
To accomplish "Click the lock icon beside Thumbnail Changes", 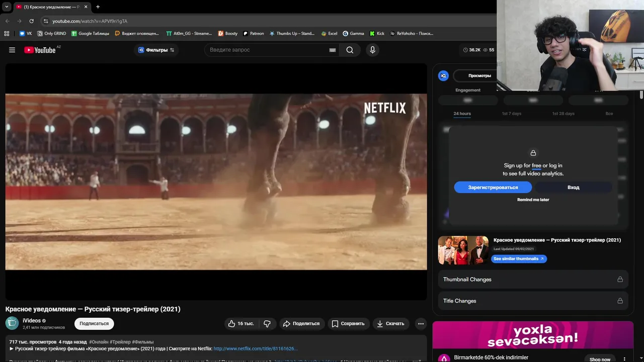I will pos(620,279).
